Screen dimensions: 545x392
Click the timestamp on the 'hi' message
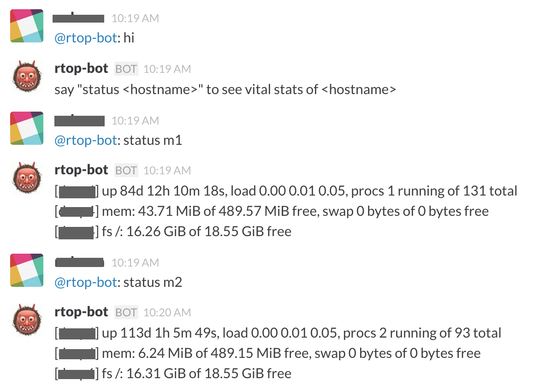coord(135,18)
